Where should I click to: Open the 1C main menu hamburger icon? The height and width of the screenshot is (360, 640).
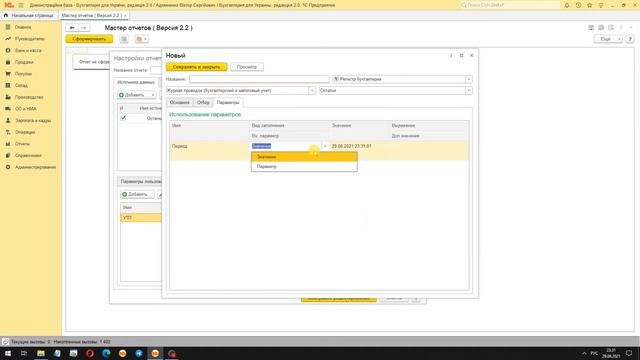[x=21, y=5]
